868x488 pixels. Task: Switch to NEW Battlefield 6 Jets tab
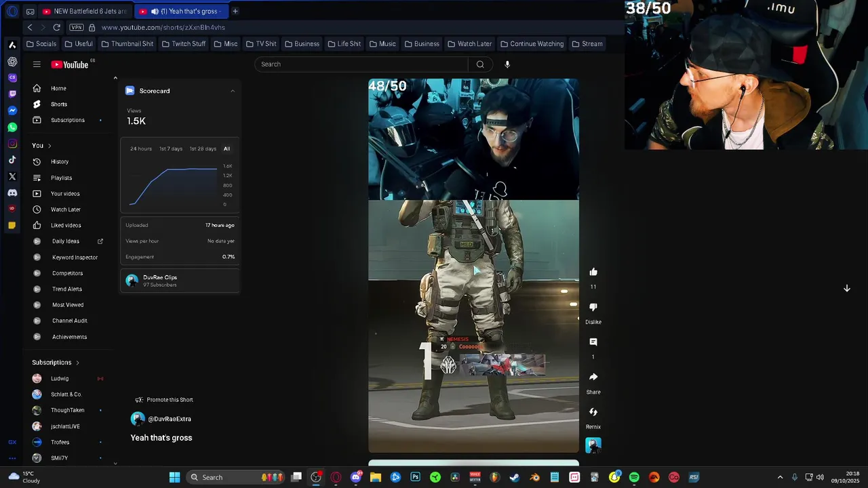(85, 12)
